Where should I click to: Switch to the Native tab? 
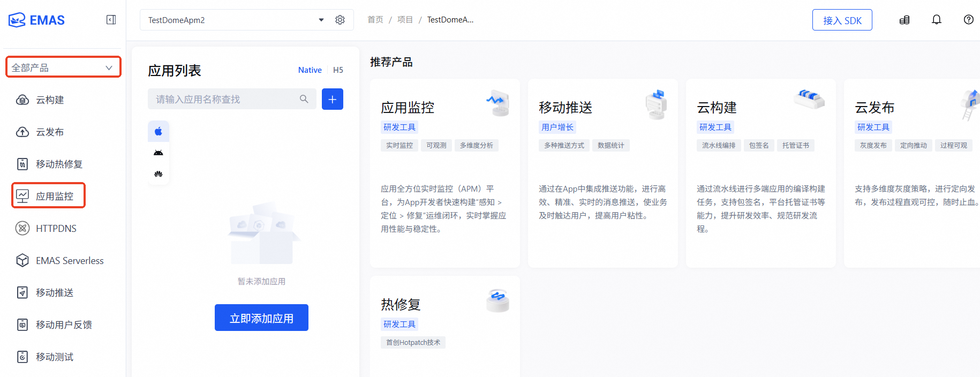(x=310, y=70)
